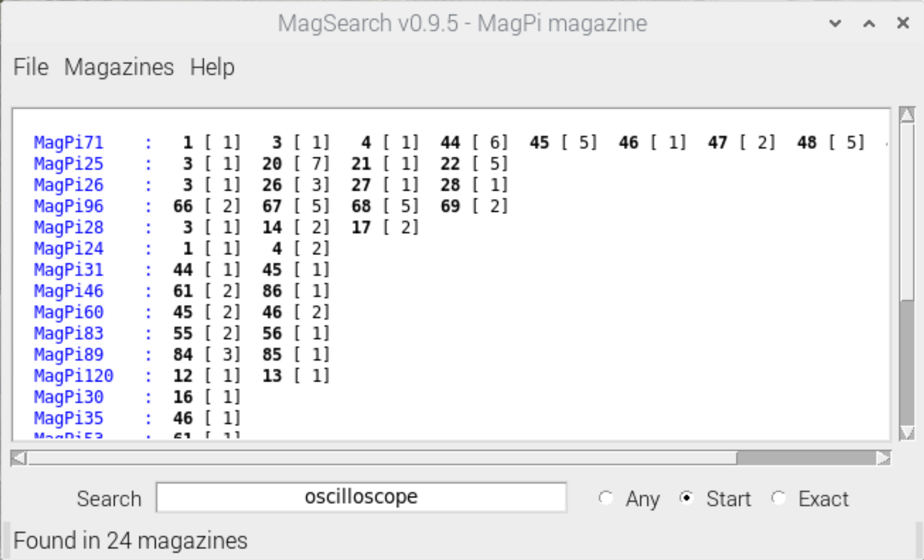Maximize window using upward chevron
This screenshot has height=560, width=924.
coord(869,23)
